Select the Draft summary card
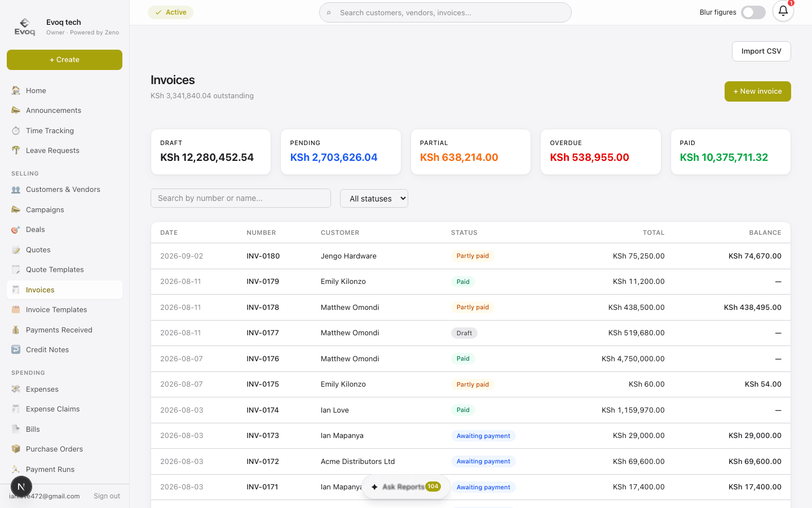Screen dimensions: 812x508 point(211,152)
